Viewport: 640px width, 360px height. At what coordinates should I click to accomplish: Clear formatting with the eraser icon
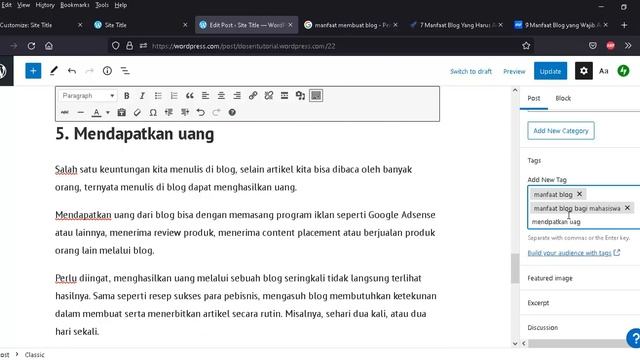137,112
